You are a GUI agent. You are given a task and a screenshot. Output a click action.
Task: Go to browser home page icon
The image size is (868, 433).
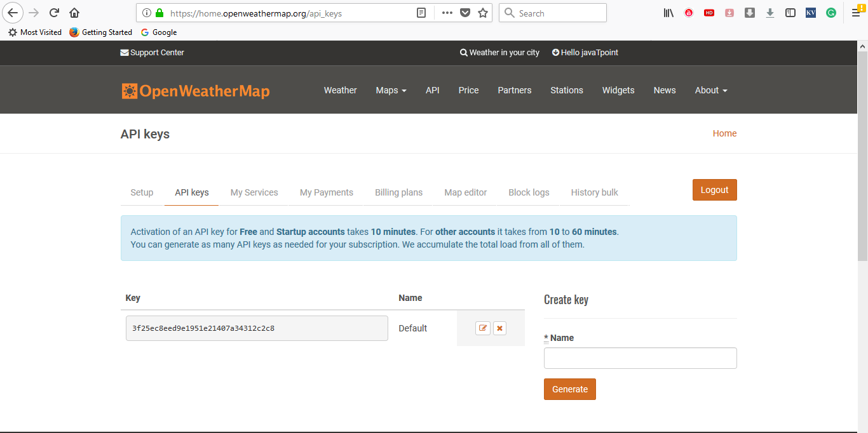tap(74, 13)
